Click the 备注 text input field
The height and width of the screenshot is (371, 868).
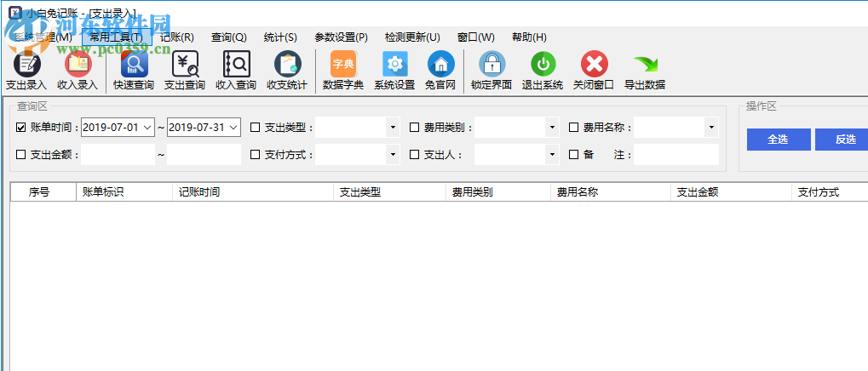(675, 154)
